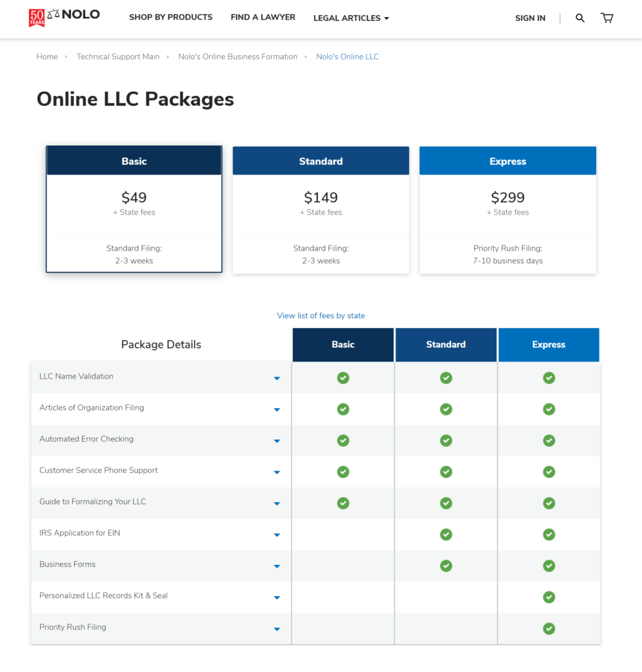Click the Package Details heading
642x672 pixels.
(161, 345)
